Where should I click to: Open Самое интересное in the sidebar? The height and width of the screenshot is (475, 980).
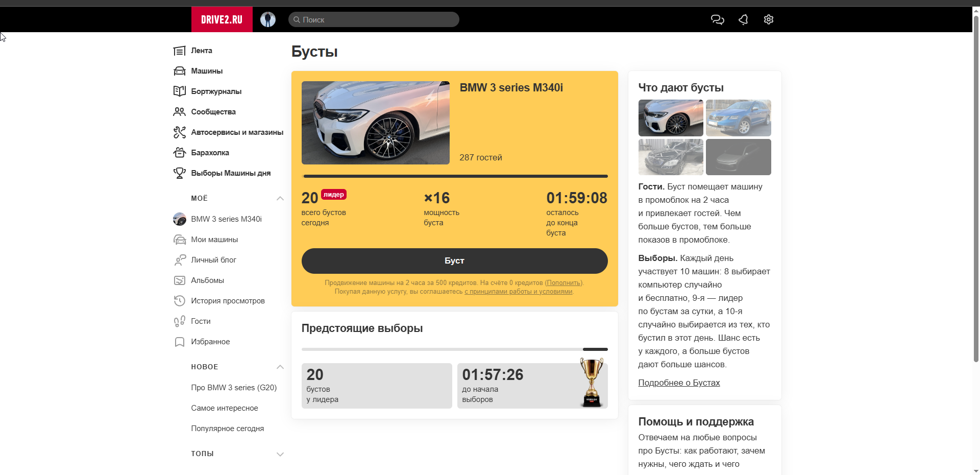[225, 408]
